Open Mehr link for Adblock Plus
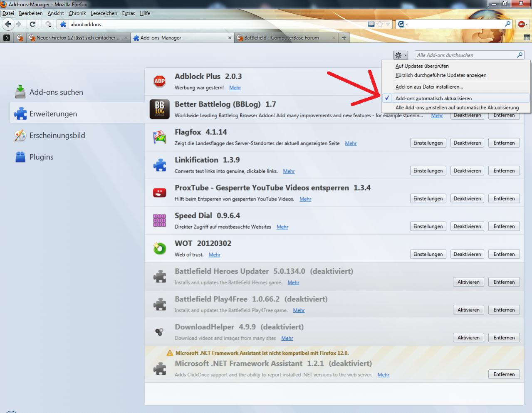 pyautogui.click(x=235, y=88)
